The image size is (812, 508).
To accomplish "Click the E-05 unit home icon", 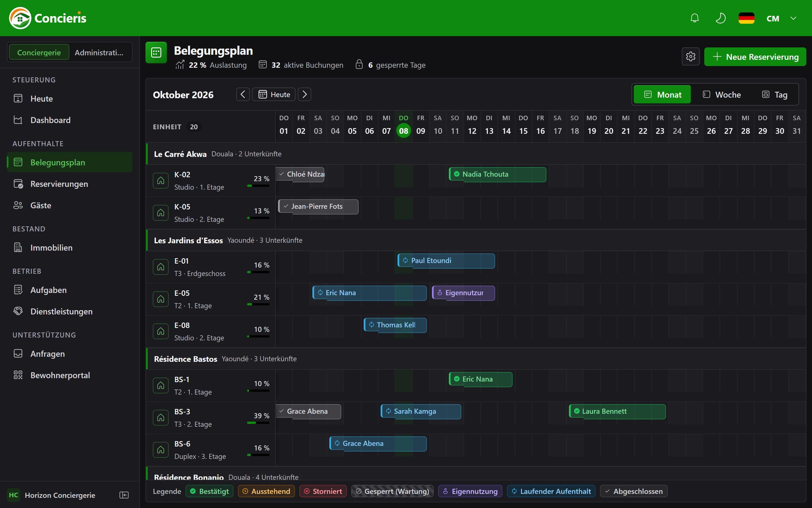I will (161, 299).
